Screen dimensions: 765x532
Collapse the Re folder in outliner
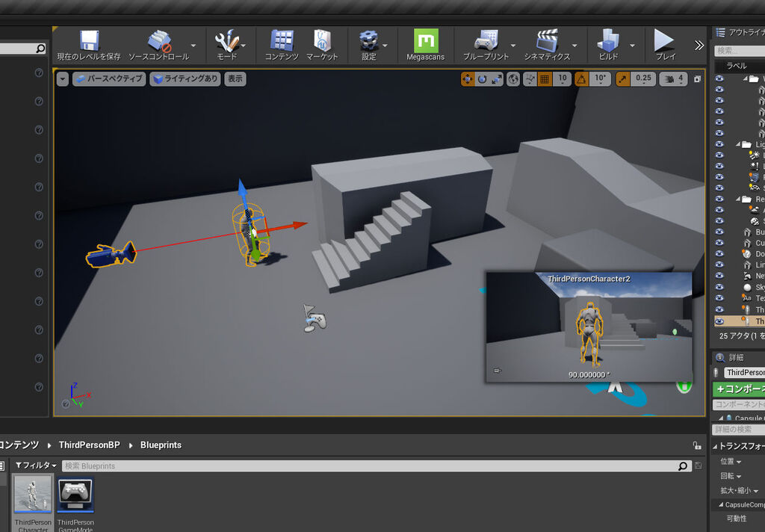pos(738,199)
